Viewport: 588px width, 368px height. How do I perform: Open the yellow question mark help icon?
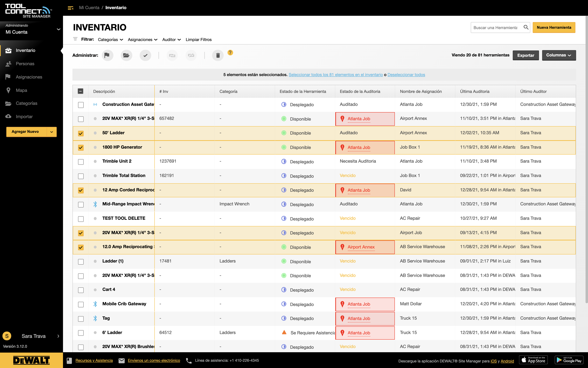[230, 53]
